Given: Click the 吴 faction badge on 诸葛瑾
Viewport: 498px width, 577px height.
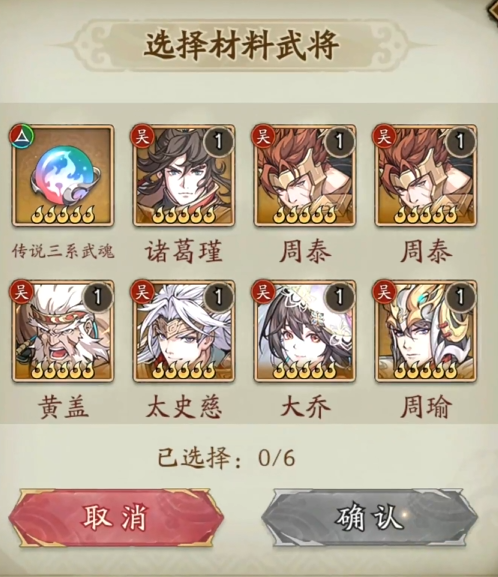Looking at the screenshot, I should [x=142, y=137].
